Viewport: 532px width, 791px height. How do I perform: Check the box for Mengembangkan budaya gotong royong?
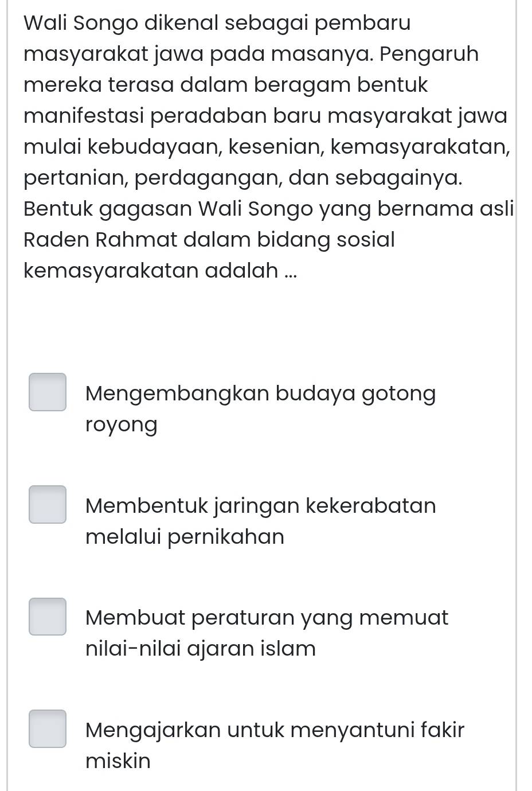pyautogui.click(x=48, y=392)
